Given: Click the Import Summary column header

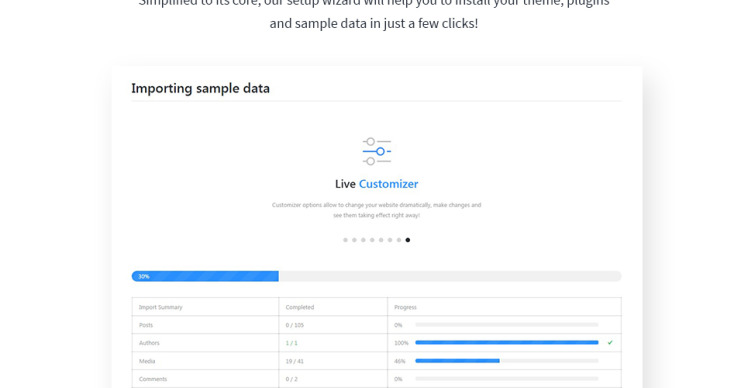Looking at the screenshot, I should [x=161, y=307].
